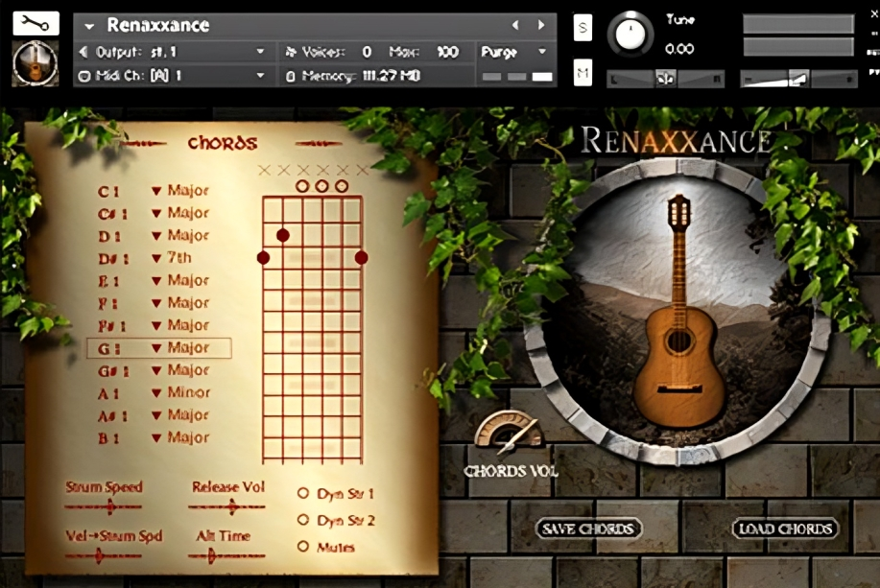The width and height of the screenshot is (880, 588).
Task: Adjust the Tune knob
Action: pyautogui.click(x=630, y=35)
